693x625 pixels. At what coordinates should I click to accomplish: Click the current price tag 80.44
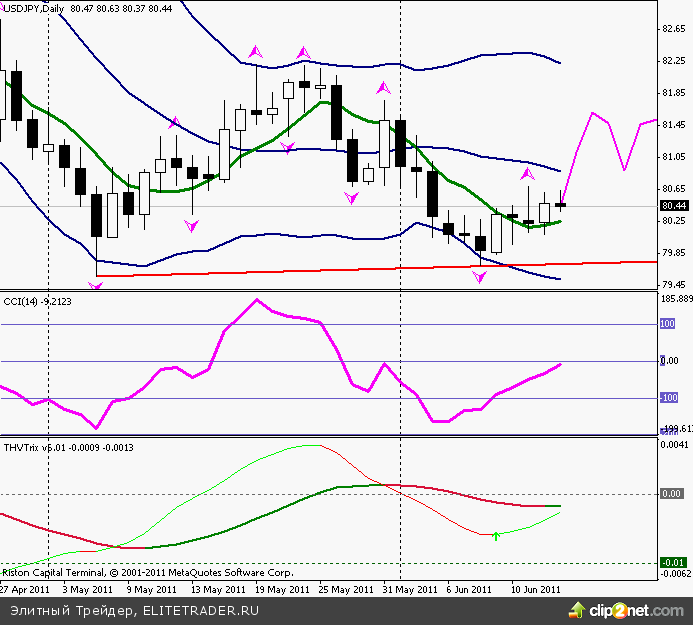673,206
